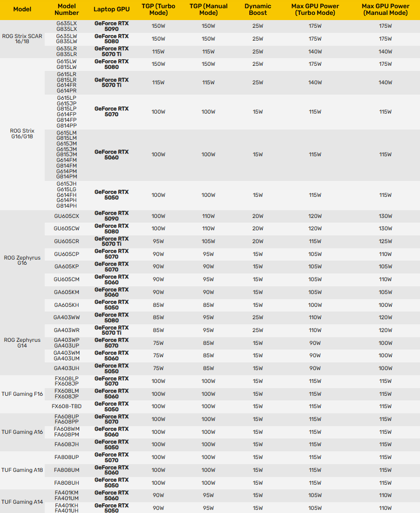Select the GA605KH model number cell

point(67,305)
